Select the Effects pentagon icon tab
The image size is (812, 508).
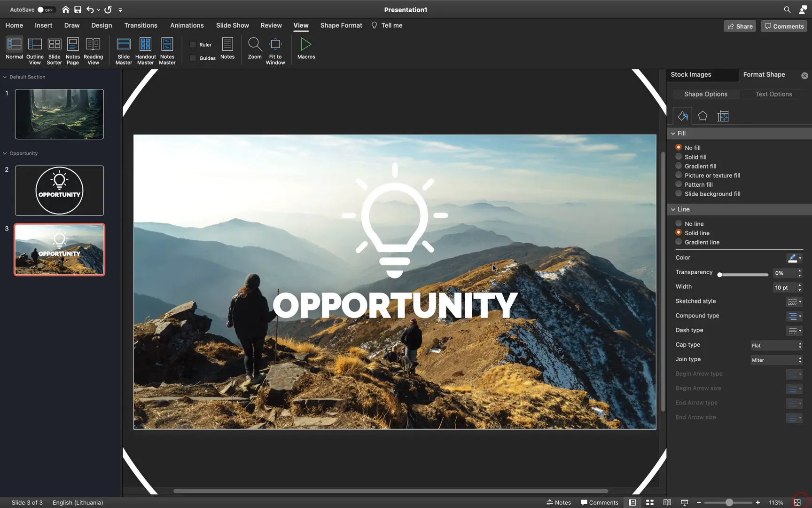tap(703, 116)
